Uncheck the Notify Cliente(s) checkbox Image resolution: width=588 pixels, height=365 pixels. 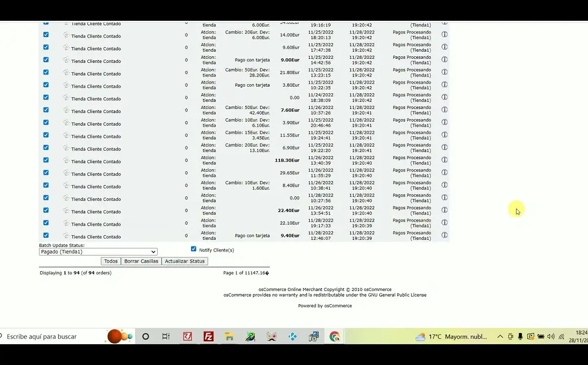coord(194,249)
